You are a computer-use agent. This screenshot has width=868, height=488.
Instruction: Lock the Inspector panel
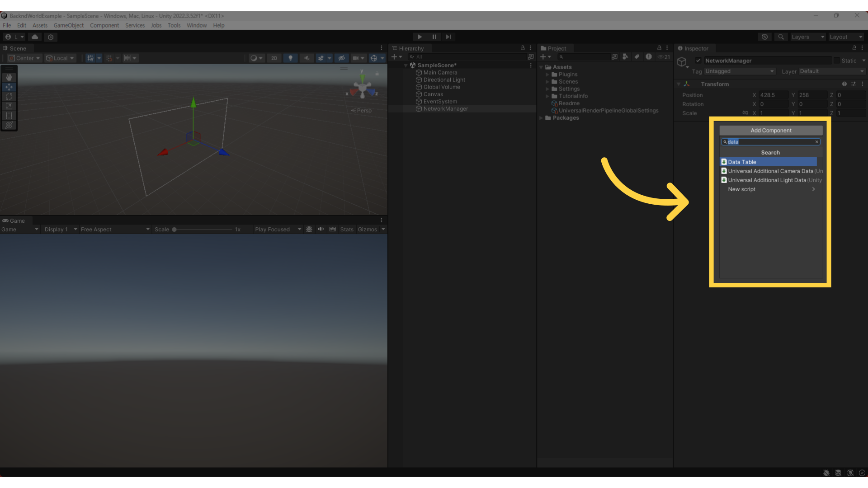[x=854, y=48]
